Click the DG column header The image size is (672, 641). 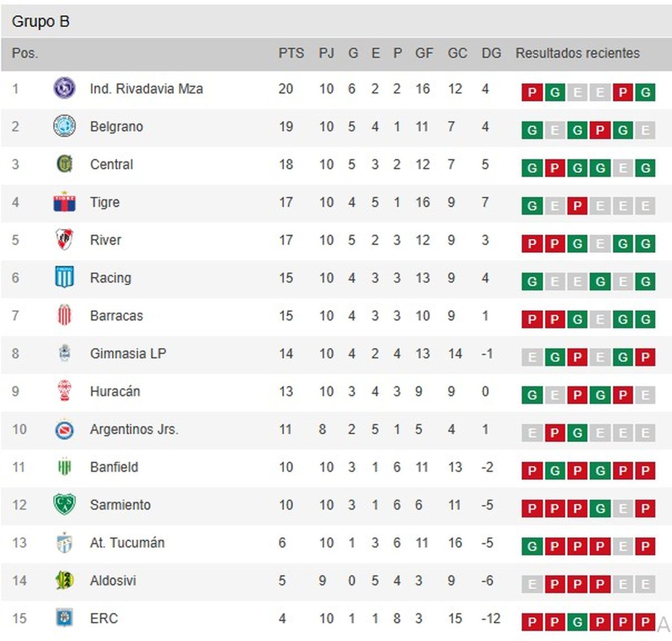pos(491,53)
